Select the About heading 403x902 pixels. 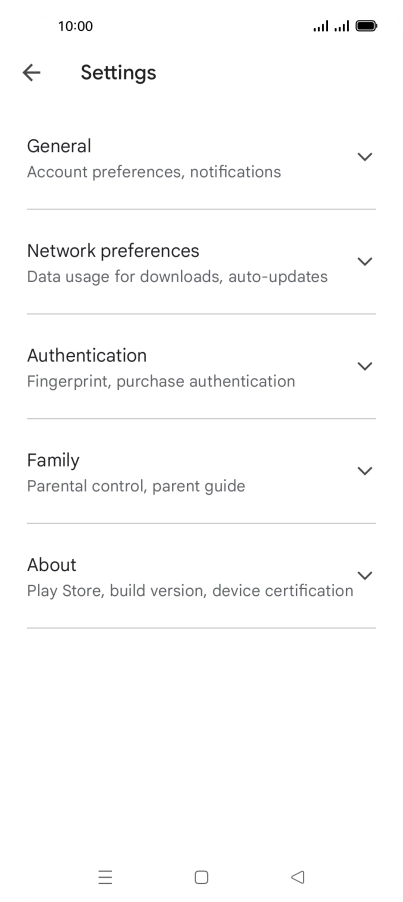point(52,565)
